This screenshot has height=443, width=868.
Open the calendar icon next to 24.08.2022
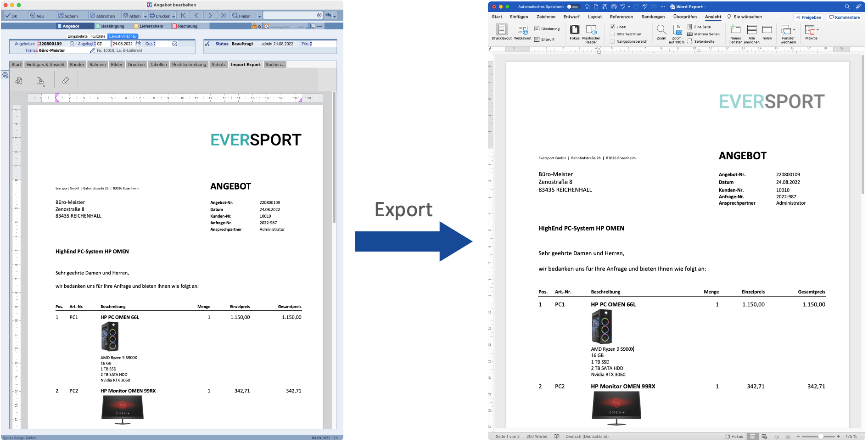[138, 44]
